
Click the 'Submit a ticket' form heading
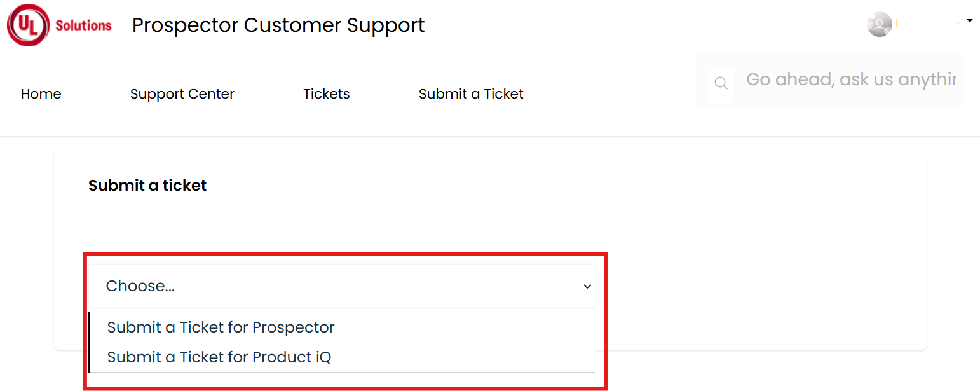(147, 186)
